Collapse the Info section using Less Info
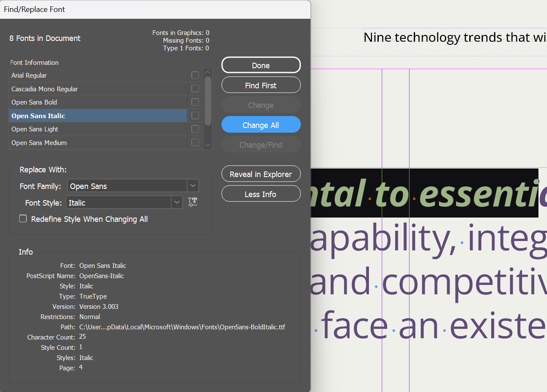Viewport: 547px width, 392px height. point(260,194)
